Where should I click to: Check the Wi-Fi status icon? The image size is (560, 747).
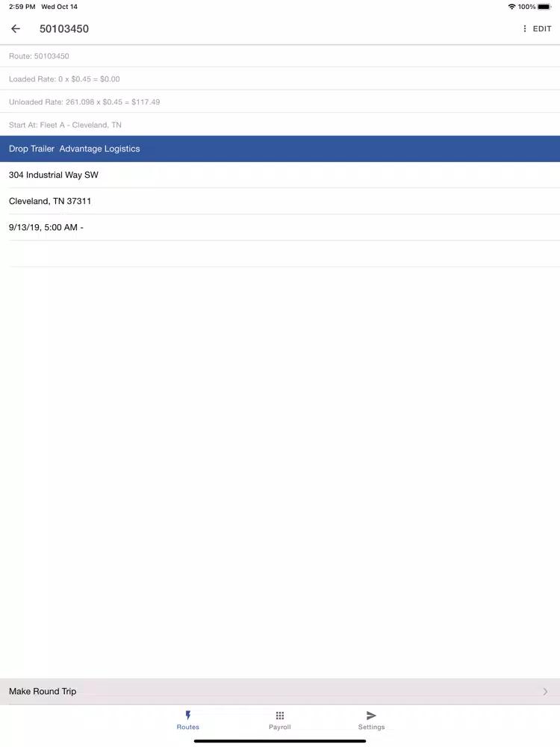511,7
